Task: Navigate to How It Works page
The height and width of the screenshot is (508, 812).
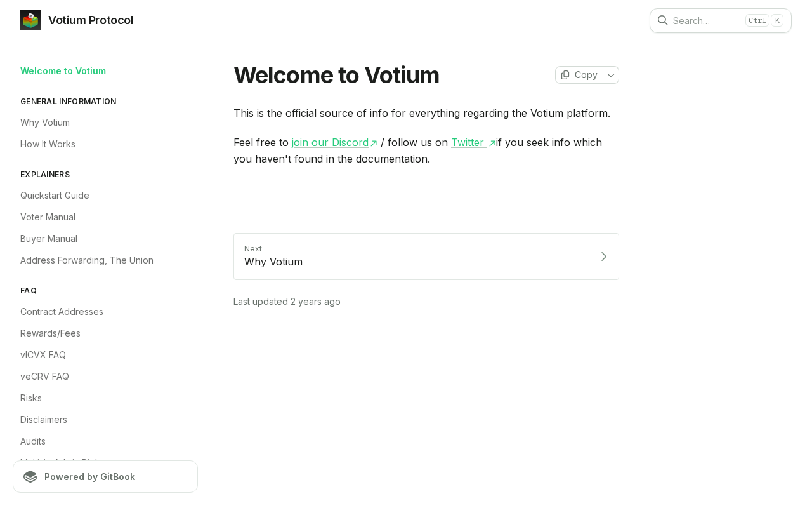Action: coord(48,144)
